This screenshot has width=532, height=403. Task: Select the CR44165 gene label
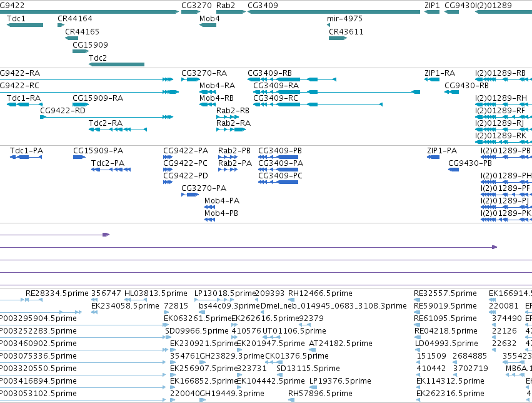coord(82,32)
